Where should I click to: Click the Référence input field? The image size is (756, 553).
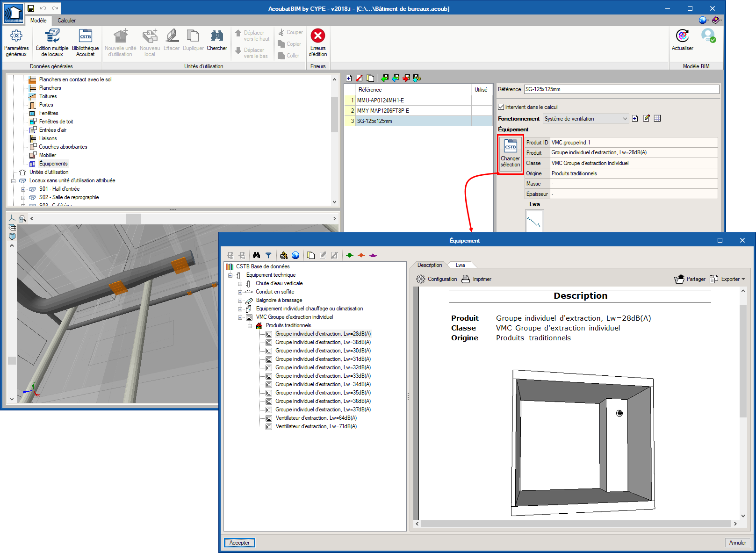coord(621,89)
